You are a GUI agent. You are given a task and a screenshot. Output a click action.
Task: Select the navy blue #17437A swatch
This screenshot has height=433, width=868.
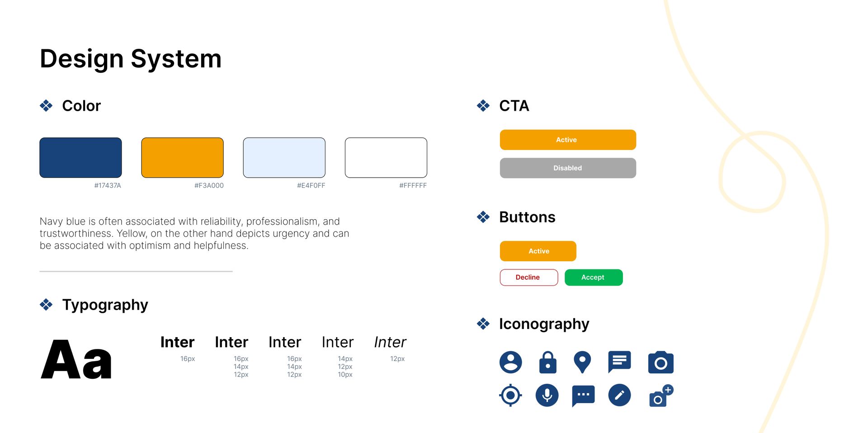pyautogui.click(x=80, y=158)
